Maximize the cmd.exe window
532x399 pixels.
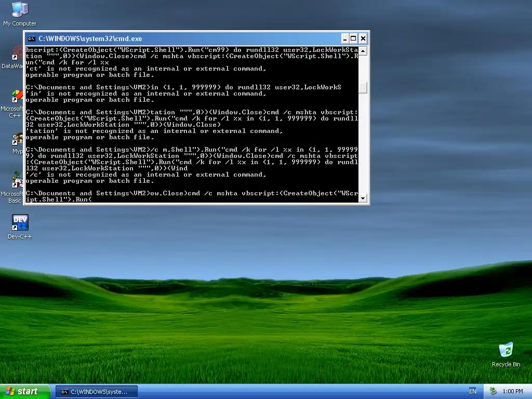tap(353, 38)
